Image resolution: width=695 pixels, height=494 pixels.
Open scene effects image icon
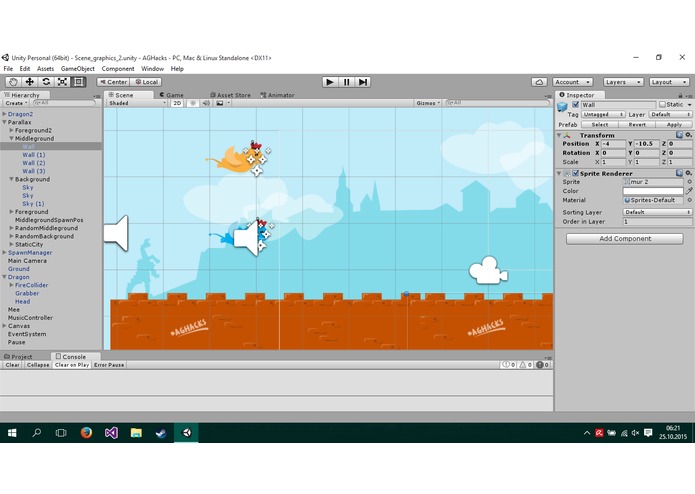click(220, 103)
